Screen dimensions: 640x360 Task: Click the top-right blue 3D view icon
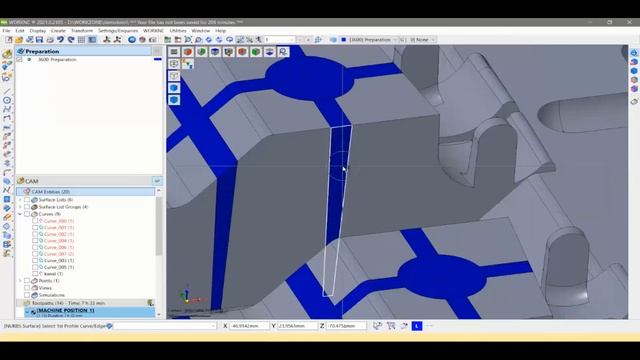634,53
